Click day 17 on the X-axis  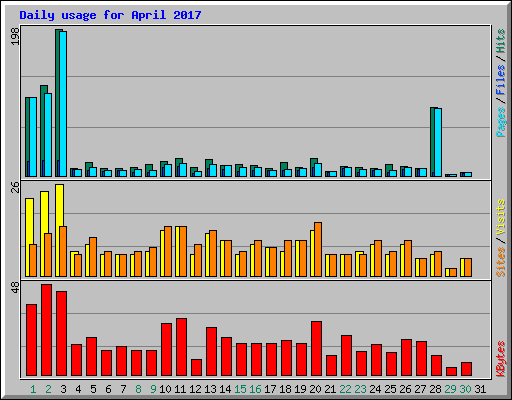tap(270, 389)
